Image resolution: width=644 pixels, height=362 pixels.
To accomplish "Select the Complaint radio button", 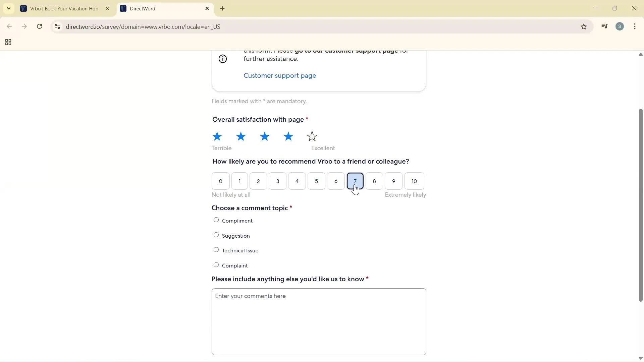I will coord(216,264).
